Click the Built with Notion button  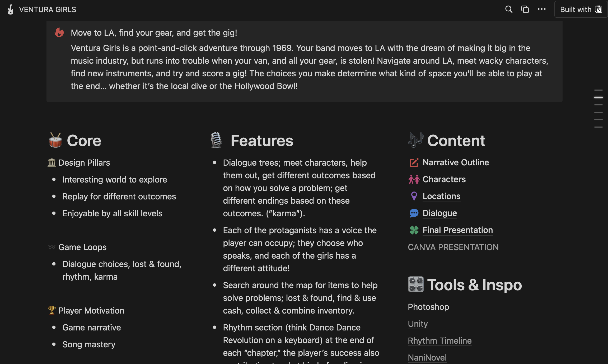581,10
